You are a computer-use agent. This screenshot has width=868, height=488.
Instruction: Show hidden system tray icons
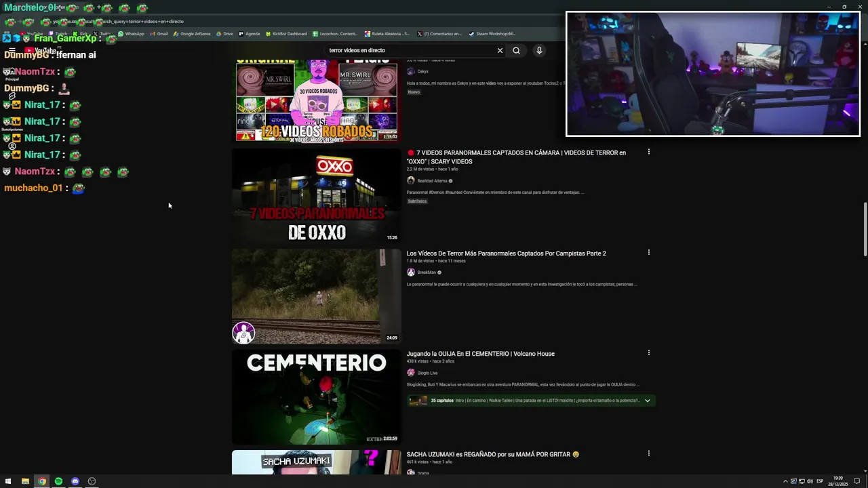[x=785, y=481]
